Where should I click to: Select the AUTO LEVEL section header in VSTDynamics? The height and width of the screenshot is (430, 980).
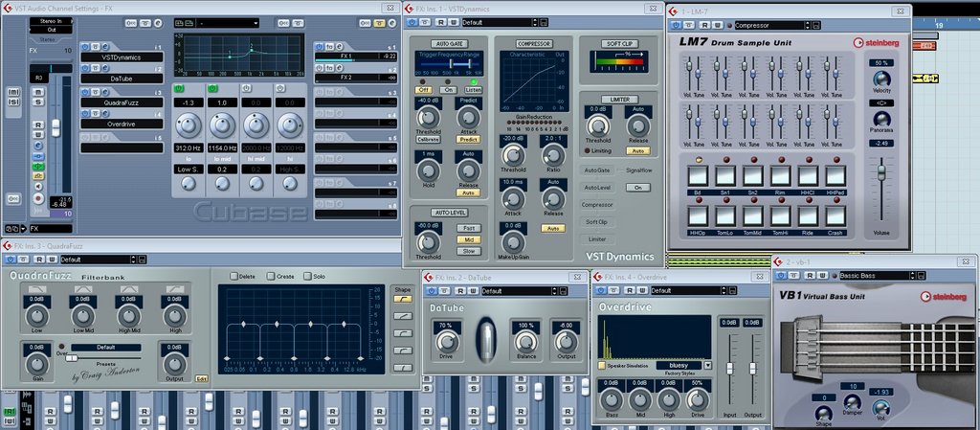[x=449, y=213]
